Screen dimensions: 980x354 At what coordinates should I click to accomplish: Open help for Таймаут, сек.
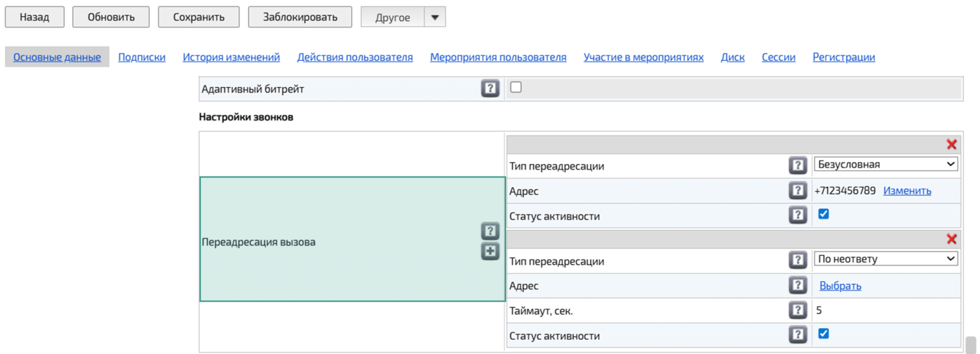click(x=797, y=310)
